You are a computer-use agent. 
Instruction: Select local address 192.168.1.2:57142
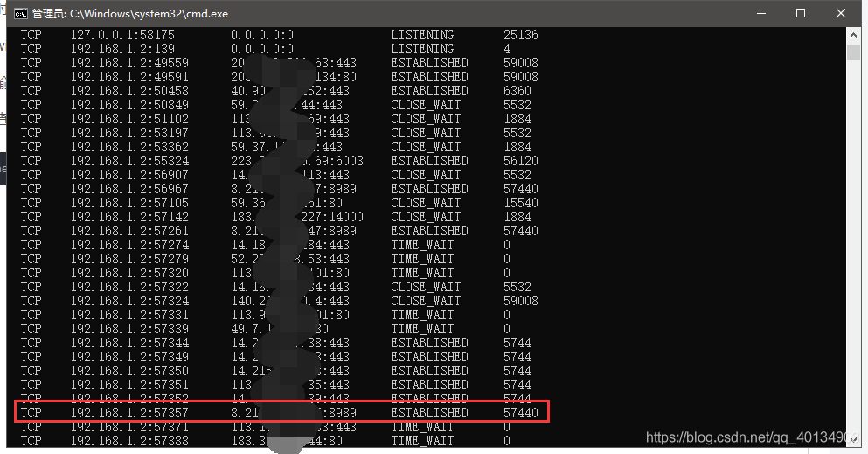tap(129, 216)
